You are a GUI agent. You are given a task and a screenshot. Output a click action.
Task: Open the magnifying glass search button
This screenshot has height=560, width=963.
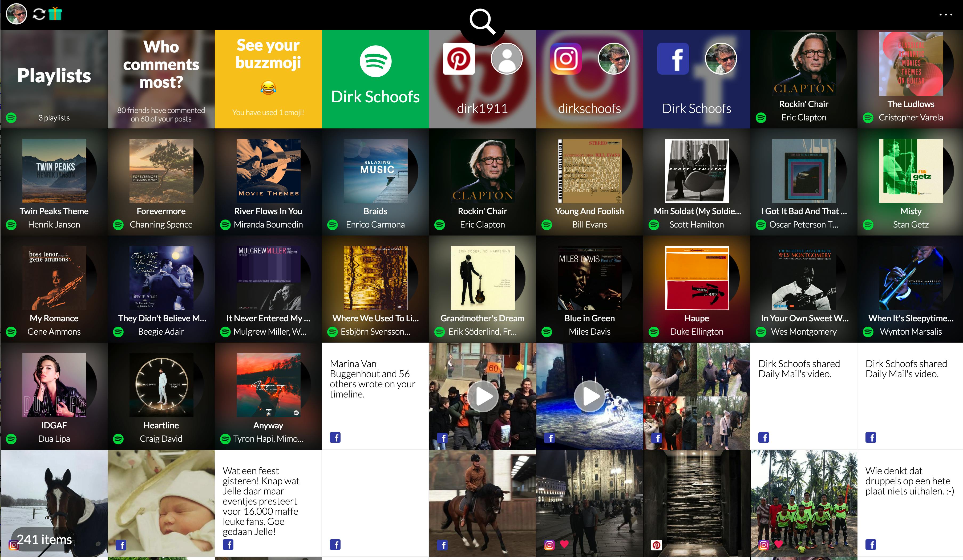coord(482,22)
